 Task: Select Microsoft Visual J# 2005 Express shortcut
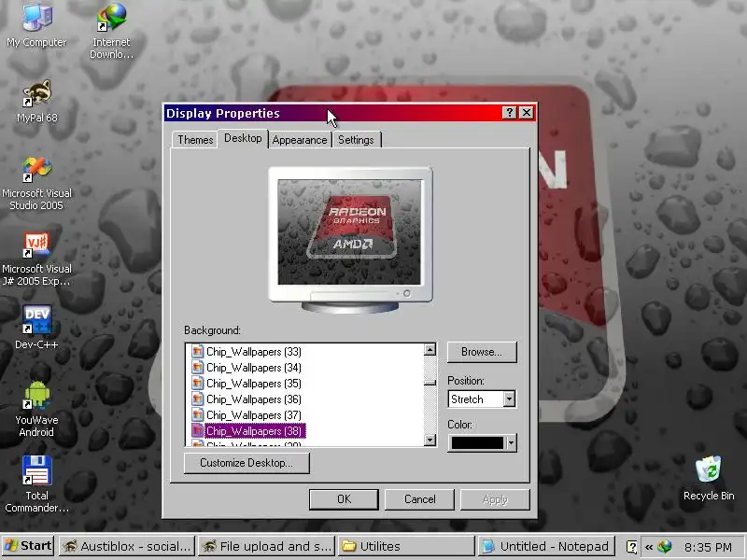tap(36, 259)
